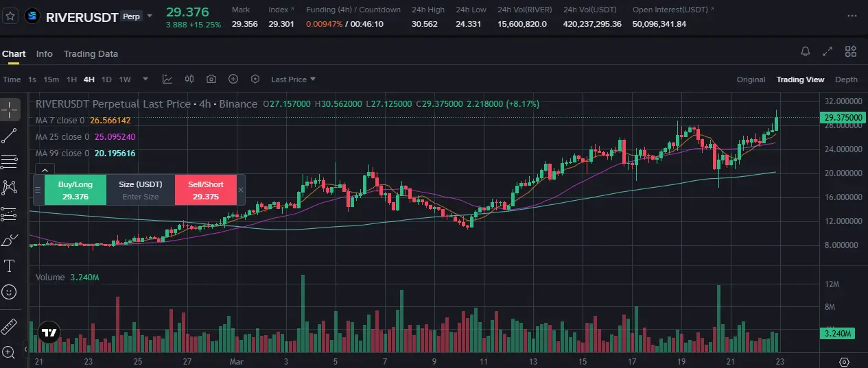The height and width of the screenshot is (368, 868).
Task: Switch to the Trading Data tab
Action: tap(91, 53)
